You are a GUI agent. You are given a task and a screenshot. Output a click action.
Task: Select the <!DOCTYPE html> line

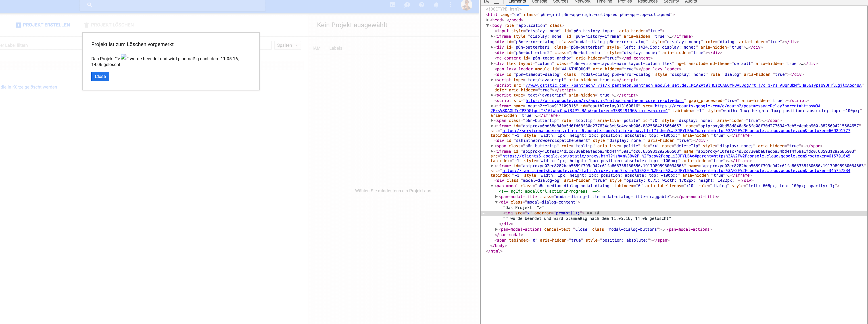pyautogui.click(x=503, y=9)
